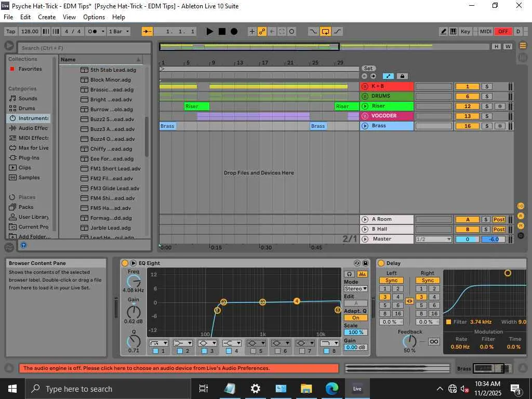Show the I-O section toggle
The image size is (532, 399).
(x=521, y=206)
